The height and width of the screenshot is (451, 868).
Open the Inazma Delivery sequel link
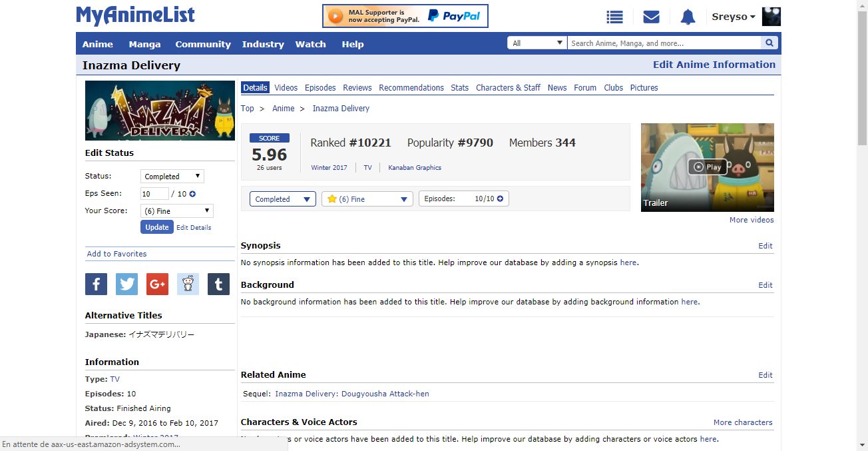(352, 394)
